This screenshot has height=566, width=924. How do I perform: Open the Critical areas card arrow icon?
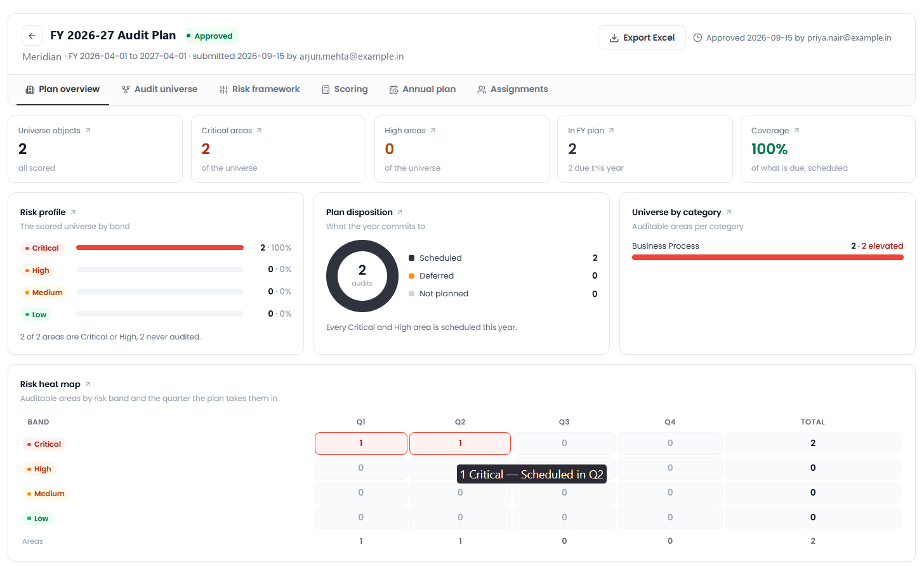(259, 131)
